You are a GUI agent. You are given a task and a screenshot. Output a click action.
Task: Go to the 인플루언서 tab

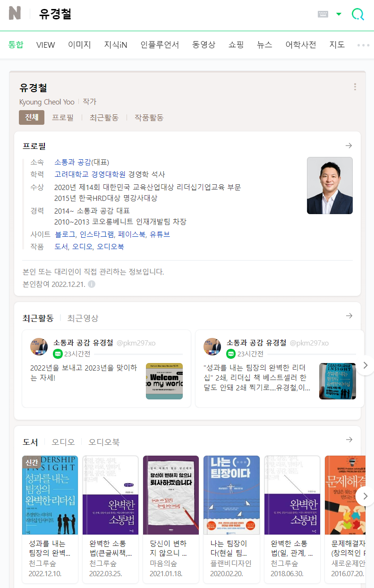click(160, 45)
